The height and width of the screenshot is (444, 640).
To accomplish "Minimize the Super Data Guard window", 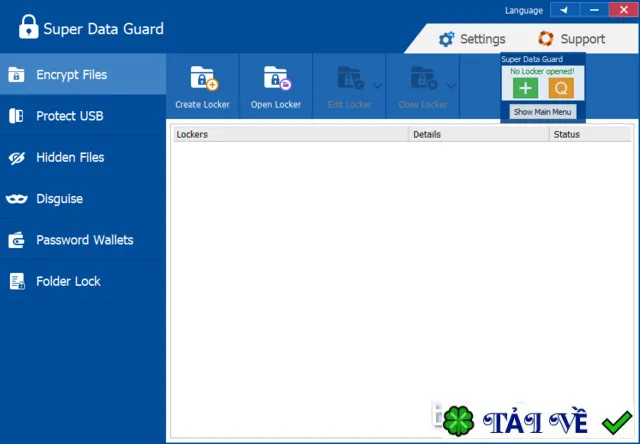I will coord(594,10).
